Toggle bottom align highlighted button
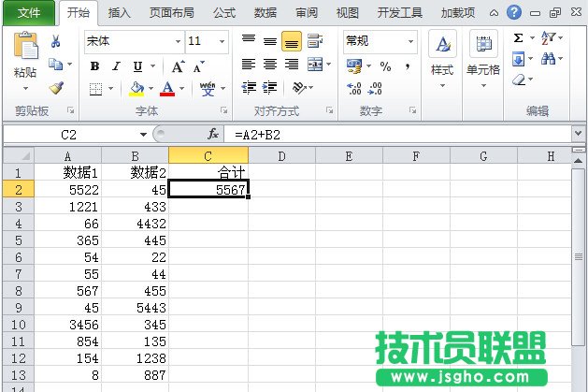This screenshot has height=392, width=588. click(292, 41)
